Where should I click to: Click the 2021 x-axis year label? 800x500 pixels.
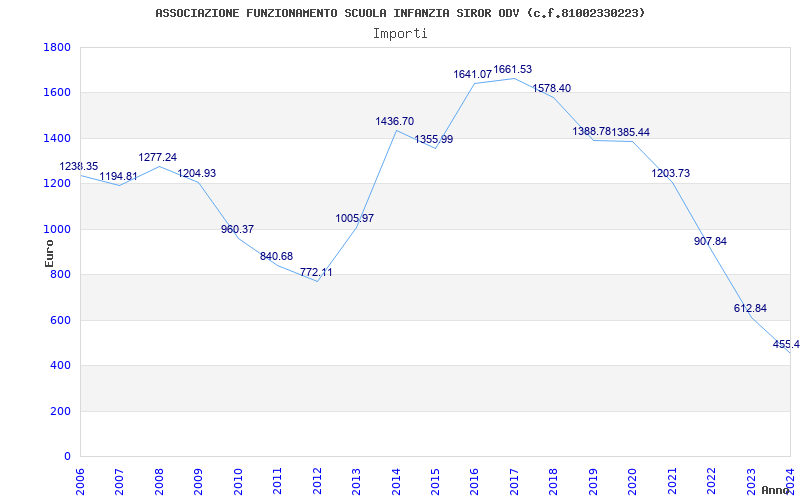[x=671, y=482]
